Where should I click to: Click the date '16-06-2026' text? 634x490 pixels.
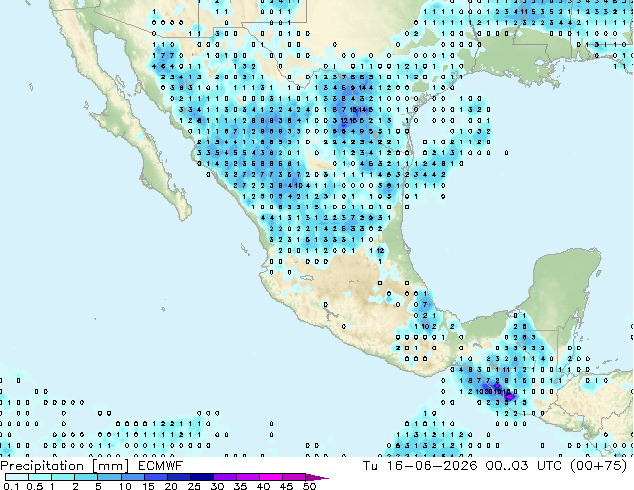(x=432, y=466)
